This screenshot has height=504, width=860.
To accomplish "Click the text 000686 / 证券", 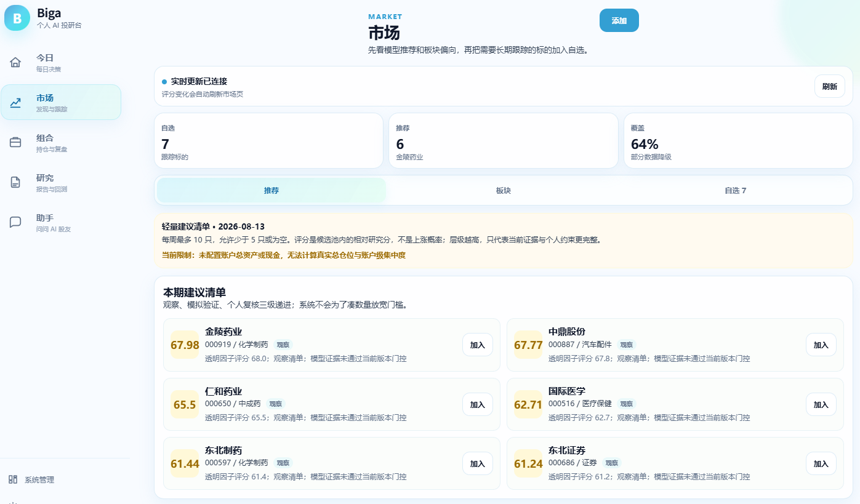I will click(x=573, y=463).
